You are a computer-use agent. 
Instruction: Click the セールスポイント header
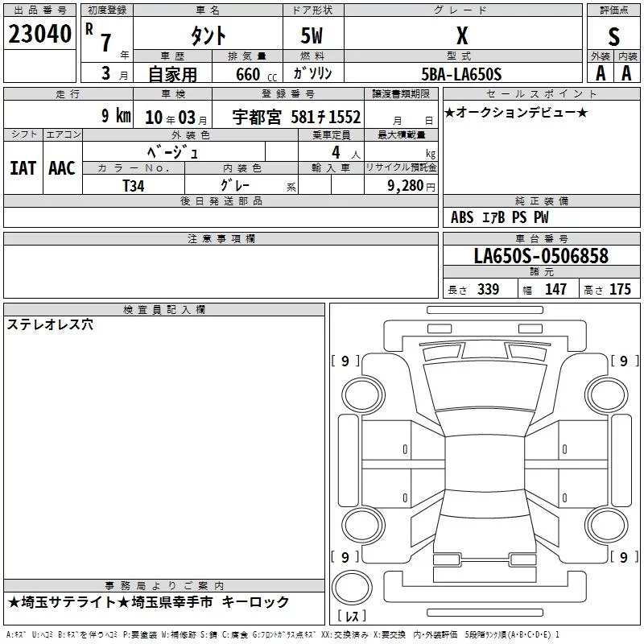point(541,94)
